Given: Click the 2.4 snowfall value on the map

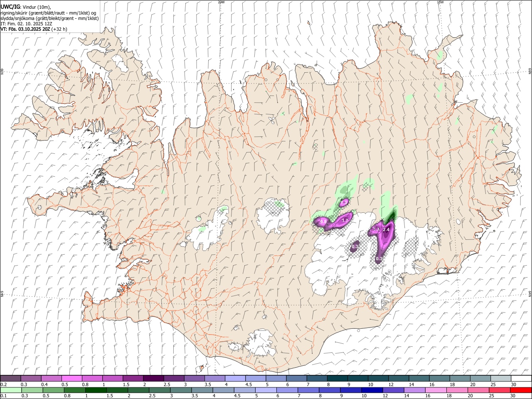Looking at the screenshot, I should click(386, 229).
